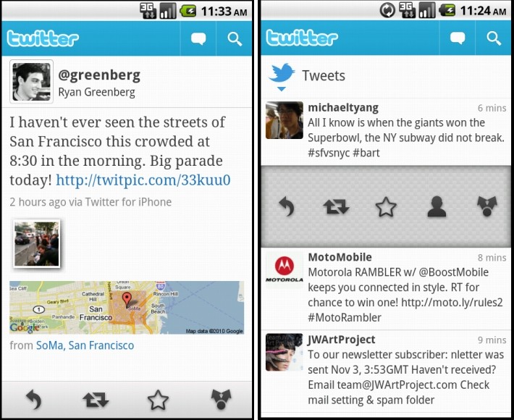Open the San Francisco map preview
This screenshot has width=514, height=420.
click(127, 307)
